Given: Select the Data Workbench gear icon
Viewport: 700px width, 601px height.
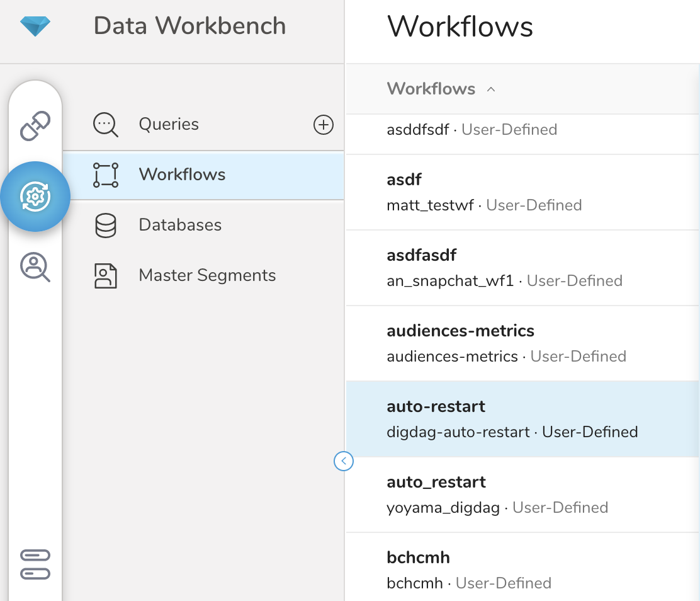Looking at the screenshot, I should [x=35, y=197].
